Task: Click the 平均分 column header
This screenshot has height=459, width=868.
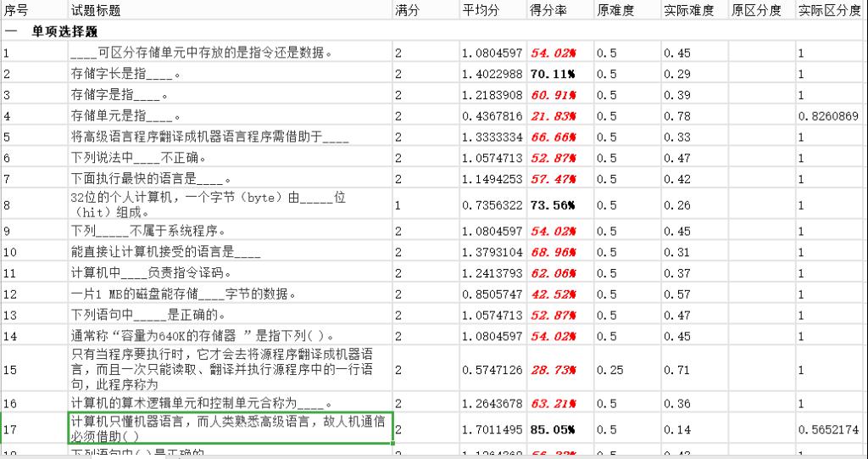Action: tap(481, 10)
